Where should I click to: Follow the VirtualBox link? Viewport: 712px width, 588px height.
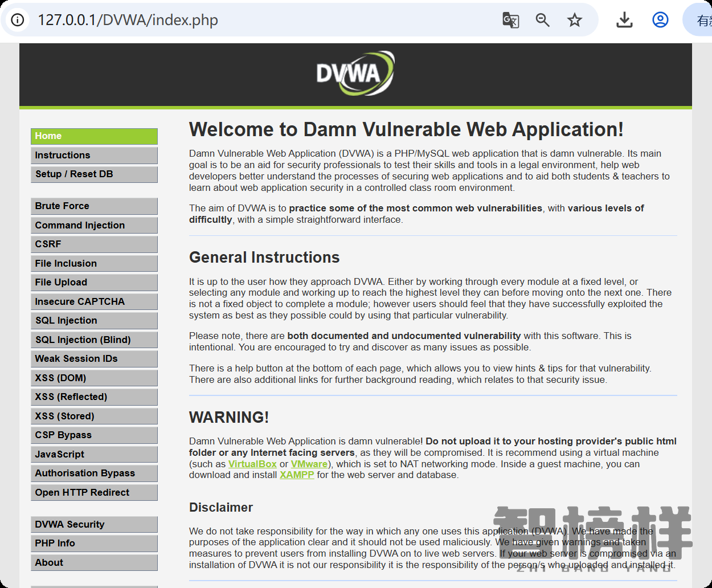click(x=252, y=464)
